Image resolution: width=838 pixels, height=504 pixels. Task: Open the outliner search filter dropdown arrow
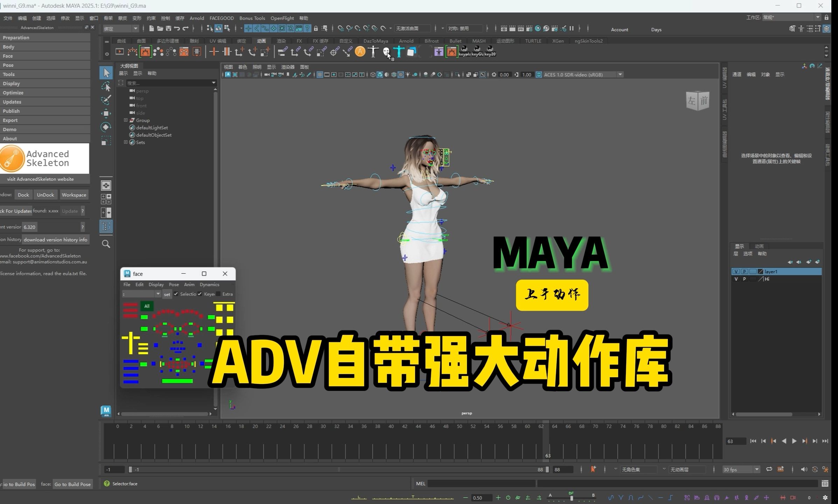click(x=214, y=83)
